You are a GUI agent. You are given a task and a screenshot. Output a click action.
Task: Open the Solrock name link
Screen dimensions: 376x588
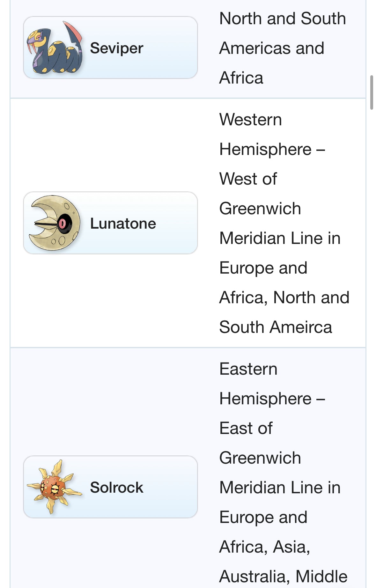[x=116, y=487]
